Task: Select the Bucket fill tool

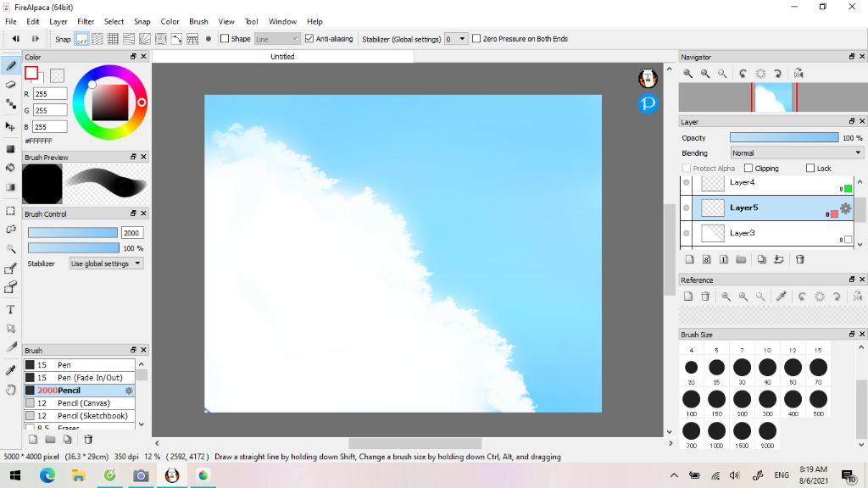Action: pos(10,168)
